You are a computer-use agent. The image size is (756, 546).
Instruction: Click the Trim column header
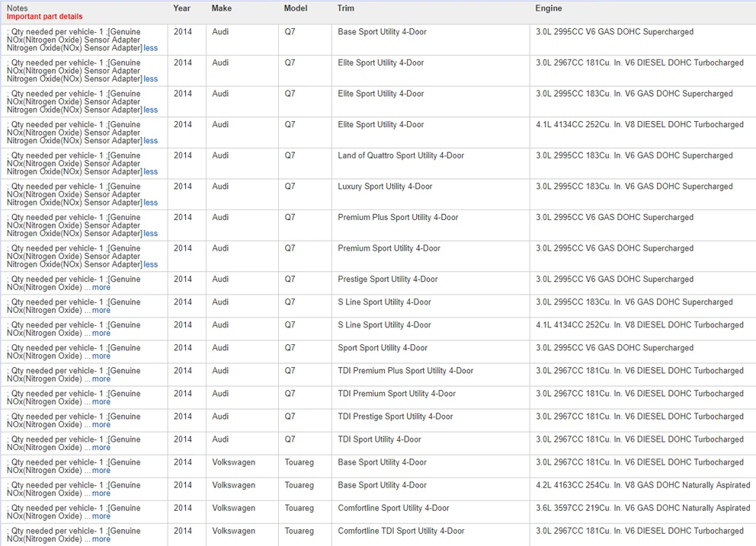pos(346,8)
